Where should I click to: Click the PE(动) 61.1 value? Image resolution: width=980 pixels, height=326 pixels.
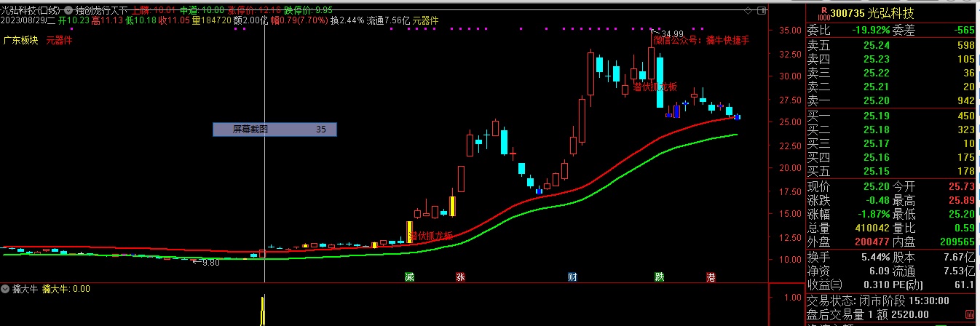pyautogui.click(x=965, y=285)
